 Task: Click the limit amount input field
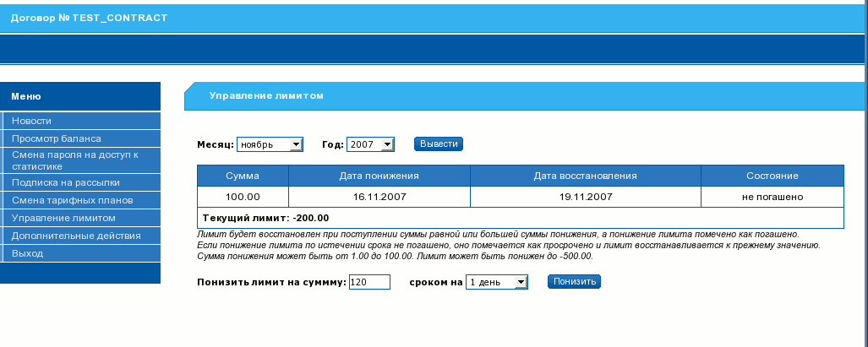(x=368, y=282)
